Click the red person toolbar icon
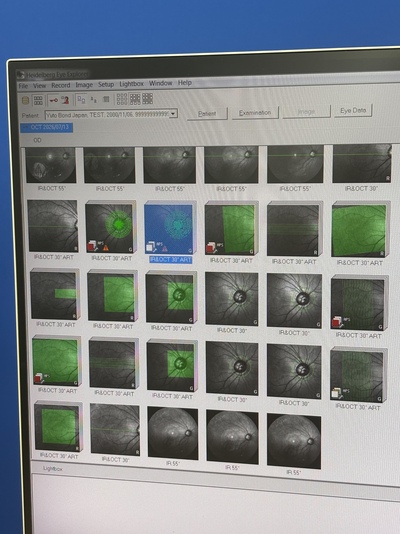400x534 pixels. pos(65,100)
